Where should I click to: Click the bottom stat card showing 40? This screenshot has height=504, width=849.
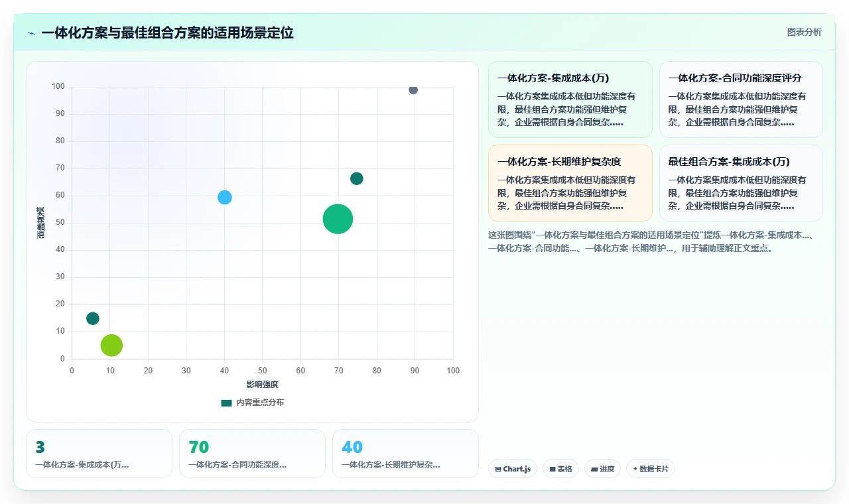405,454
